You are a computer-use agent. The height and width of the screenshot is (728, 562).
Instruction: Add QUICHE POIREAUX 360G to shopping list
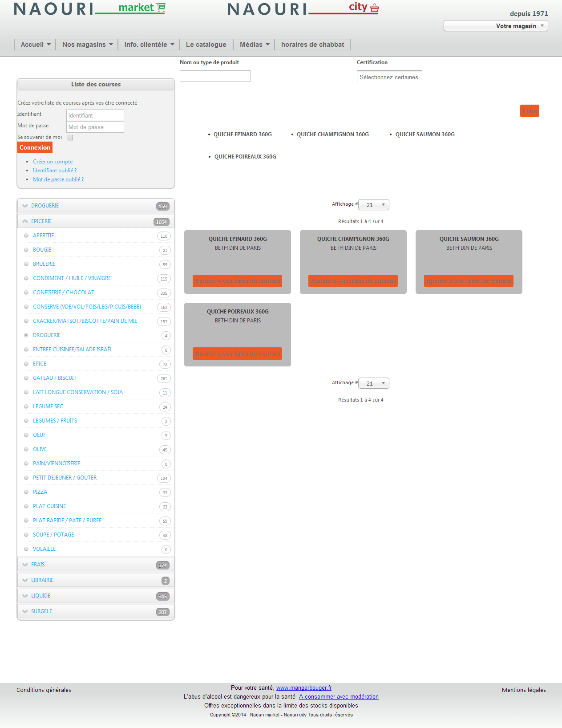click(x=238, y=354)
